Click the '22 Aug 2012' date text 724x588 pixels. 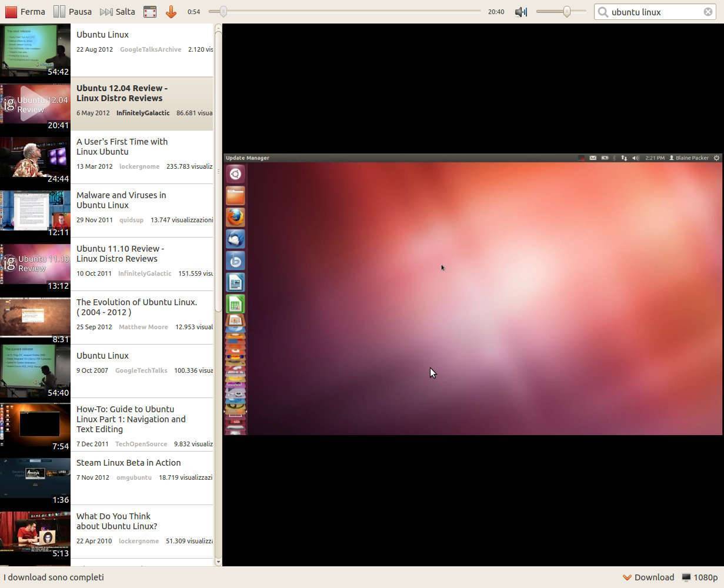pos(95,49)
